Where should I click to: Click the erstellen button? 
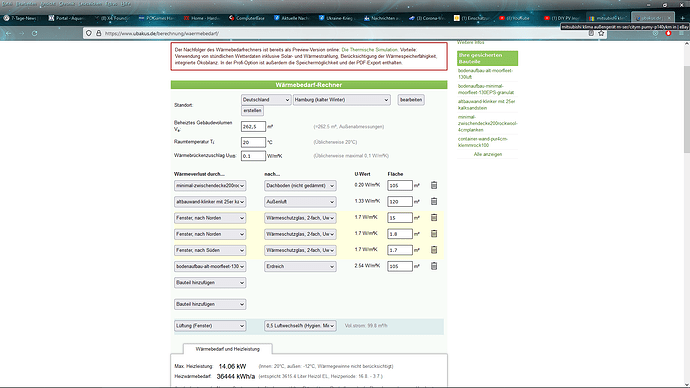252,111
